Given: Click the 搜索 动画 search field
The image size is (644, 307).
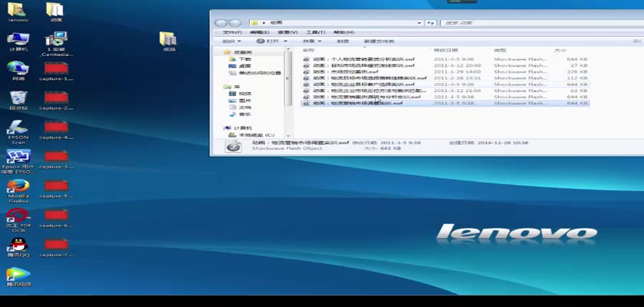Looking at the screenshot, I should 542,23.
